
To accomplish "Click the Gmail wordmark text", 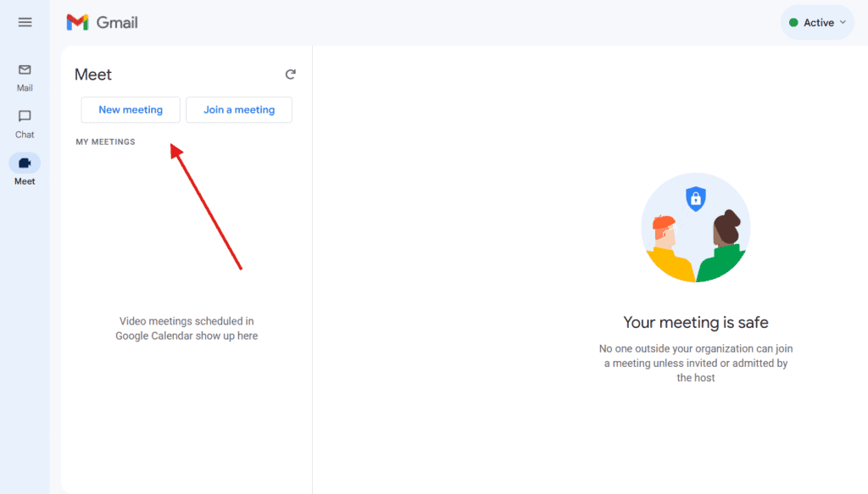I will click(x=117, y=23).
